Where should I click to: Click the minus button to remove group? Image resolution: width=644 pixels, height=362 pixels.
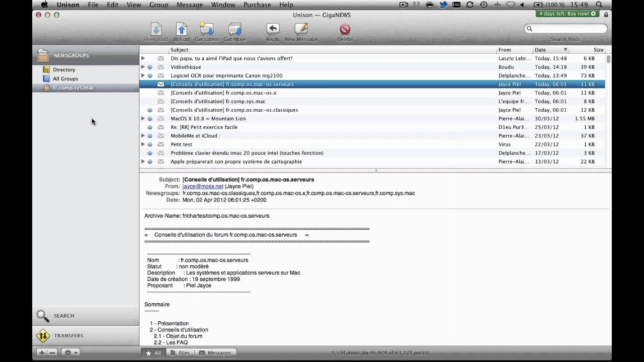click(x=52, y=353)
